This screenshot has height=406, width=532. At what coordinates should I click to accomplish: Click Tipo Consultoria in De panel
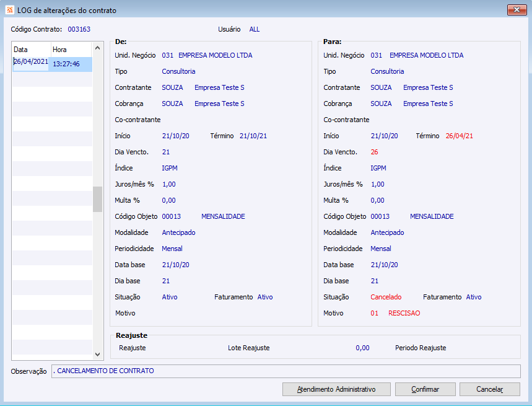178,71
